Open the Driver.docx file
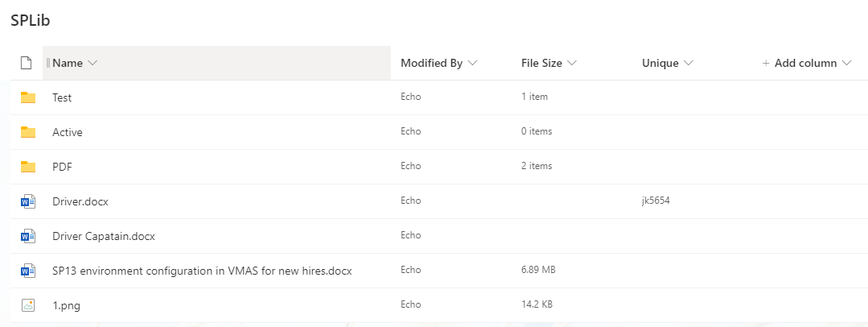868x327 pixels. (80, 201)
